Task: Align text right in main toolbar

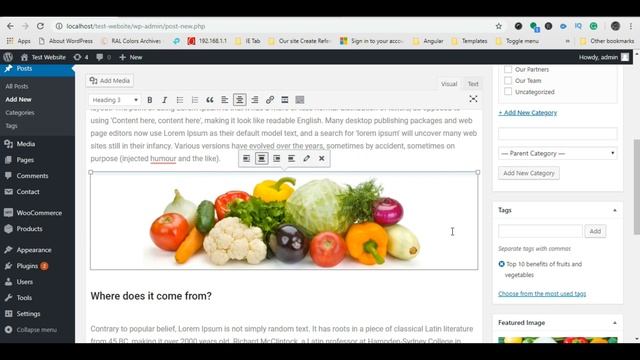Action: 255,100
